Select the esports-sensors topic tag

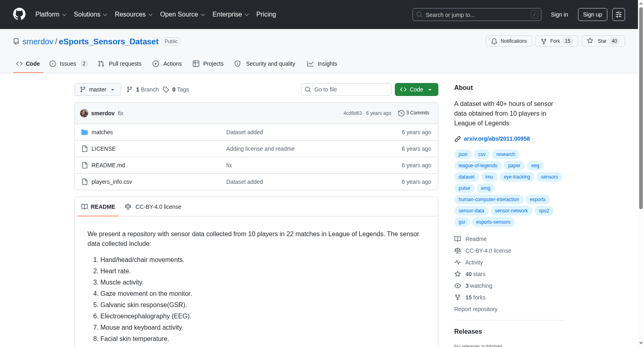tap(493, 222)
